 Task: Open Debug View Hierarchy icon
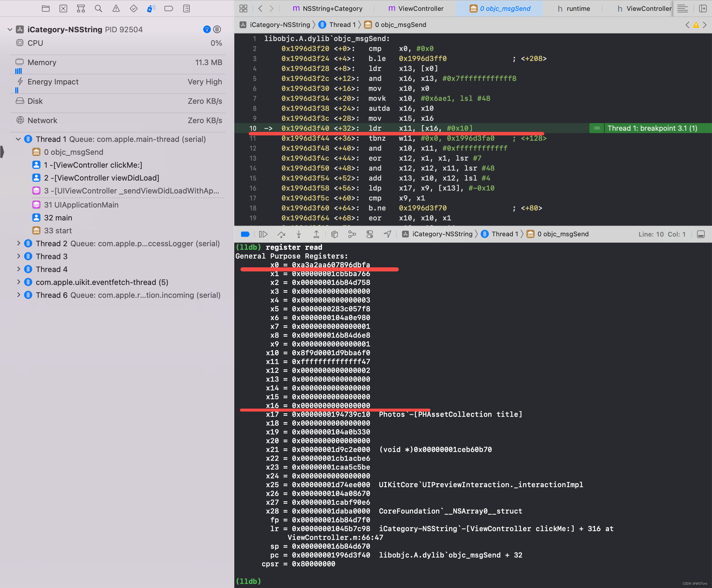(x=335, y=234)
